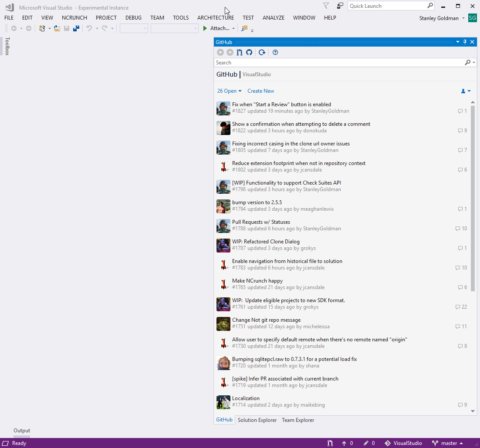
Task: Click the GitHub panel Search input field
Action: coord(339,62)
